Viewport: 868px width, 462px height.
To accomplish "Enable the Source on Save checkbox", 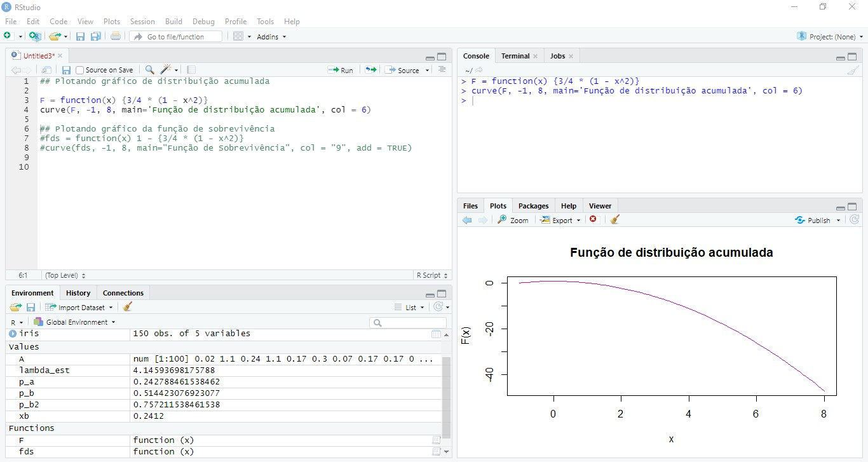I will [80, 70].
